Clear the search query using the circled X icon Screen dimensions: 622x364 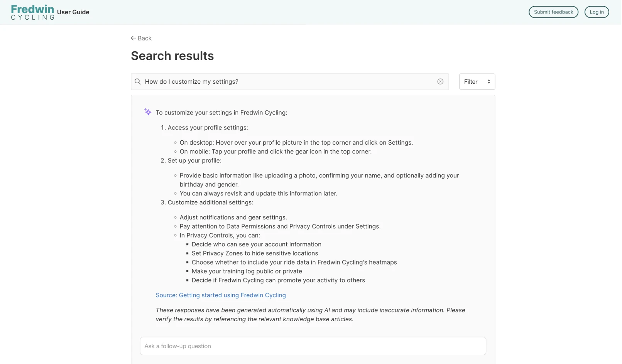(440, 81)
